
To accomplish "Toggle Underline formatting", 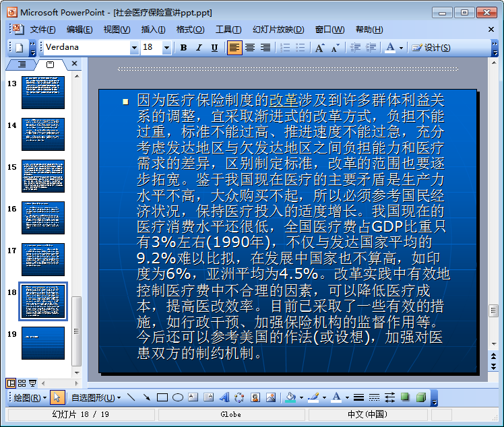I will point(214,48).
